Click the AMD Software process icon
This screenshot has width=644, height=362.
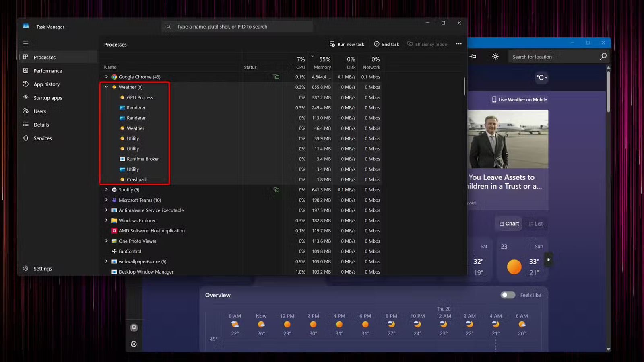(x=114, y=231)
